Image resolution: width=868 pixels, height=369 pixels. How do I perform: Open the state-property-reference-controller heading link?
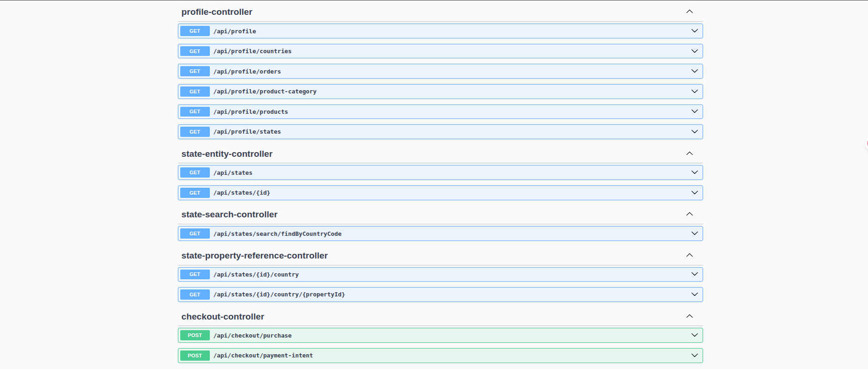click(255, 256)
